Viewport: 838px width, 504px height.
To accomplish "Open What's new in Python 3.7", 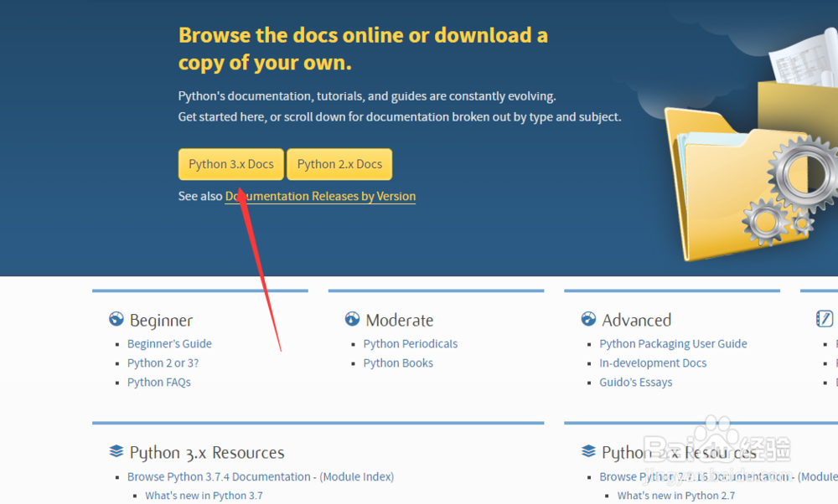I will click(x=204, y=496).
